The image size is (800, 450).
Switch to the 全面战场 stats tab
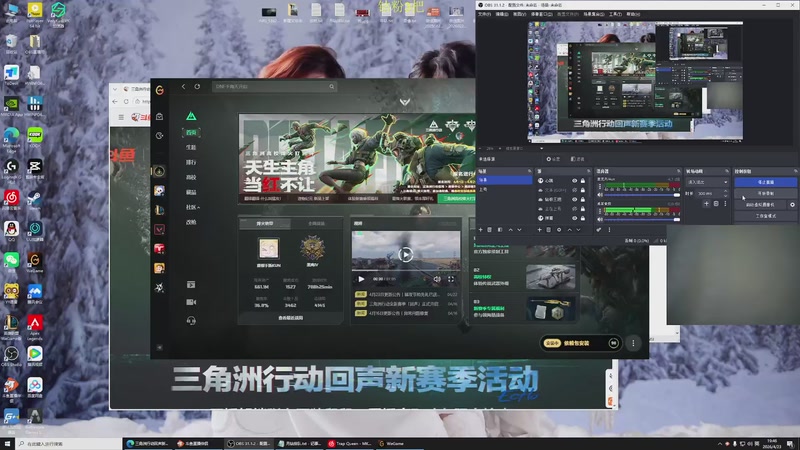pyautogui.click(x=316, y=223)
